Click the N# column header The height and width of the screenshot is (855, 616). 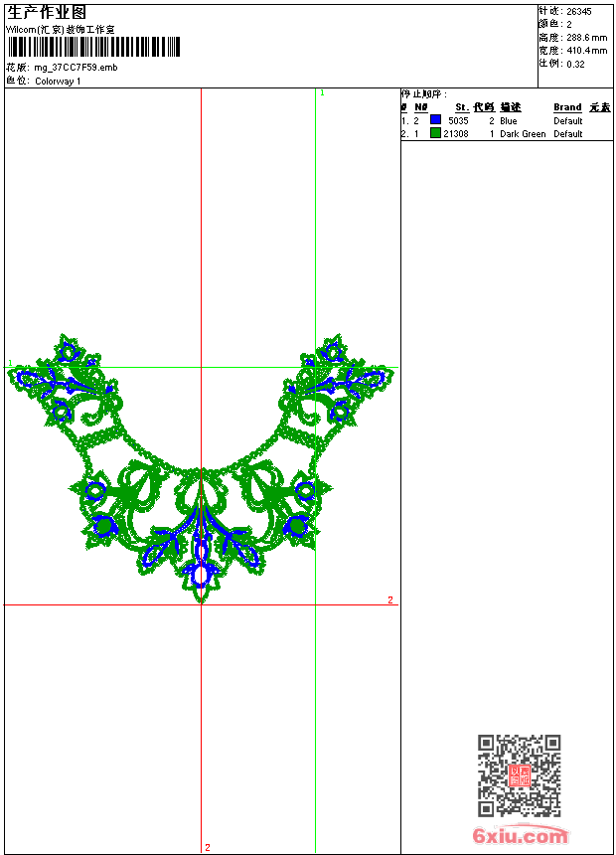pos(421,107)
